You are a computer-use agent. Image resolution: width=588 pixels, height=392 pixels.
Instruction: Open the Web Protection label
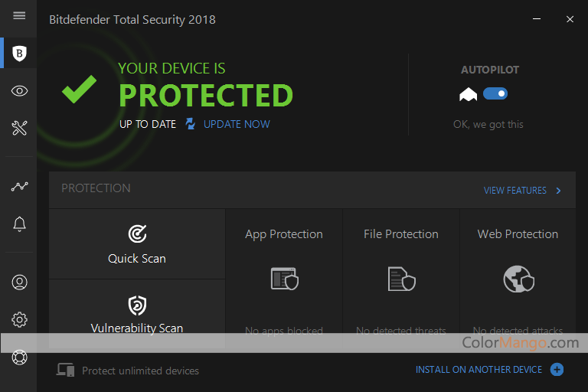tap(518, 234)
